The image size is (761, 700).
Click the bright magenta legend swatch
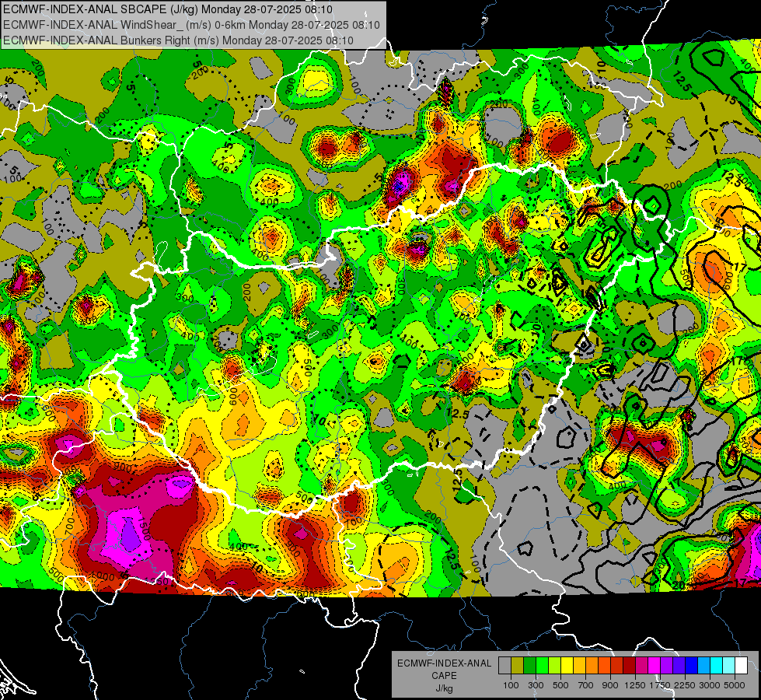[x=655, y=666]
